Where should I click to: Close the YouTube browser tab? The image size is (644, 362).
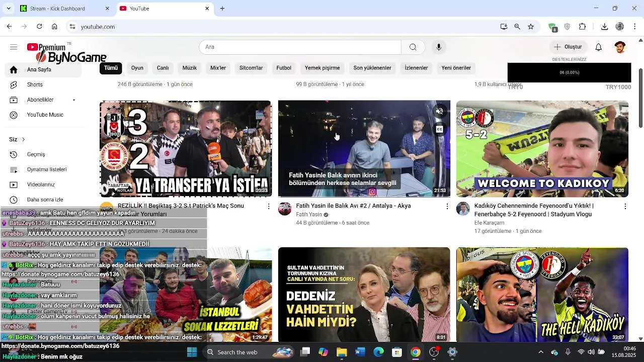[x=207, y=9]
